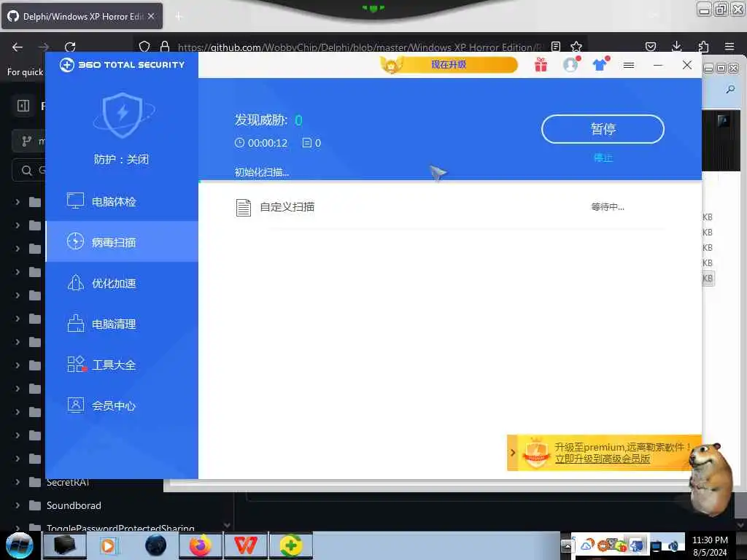The width and height of the screenshot is (747, 560).
Task: Show hidden tray icons arrow
Action: tap(566, 545)
